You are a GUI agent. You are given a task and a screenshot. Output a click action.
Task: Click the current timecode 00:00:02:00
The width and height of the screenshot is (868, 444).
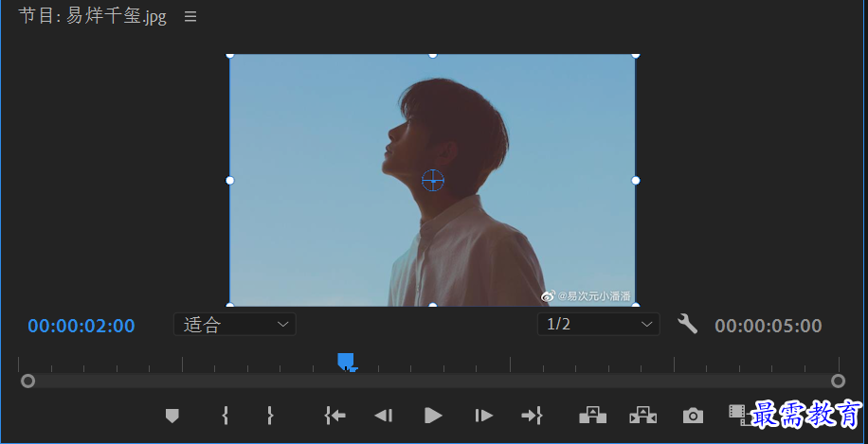pos(81,326)
